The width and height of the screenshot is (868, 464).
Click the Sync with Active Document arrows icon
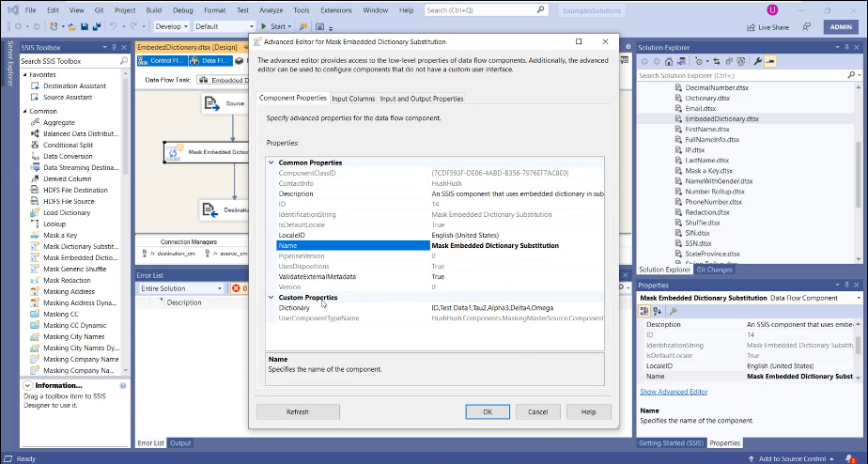717,61
